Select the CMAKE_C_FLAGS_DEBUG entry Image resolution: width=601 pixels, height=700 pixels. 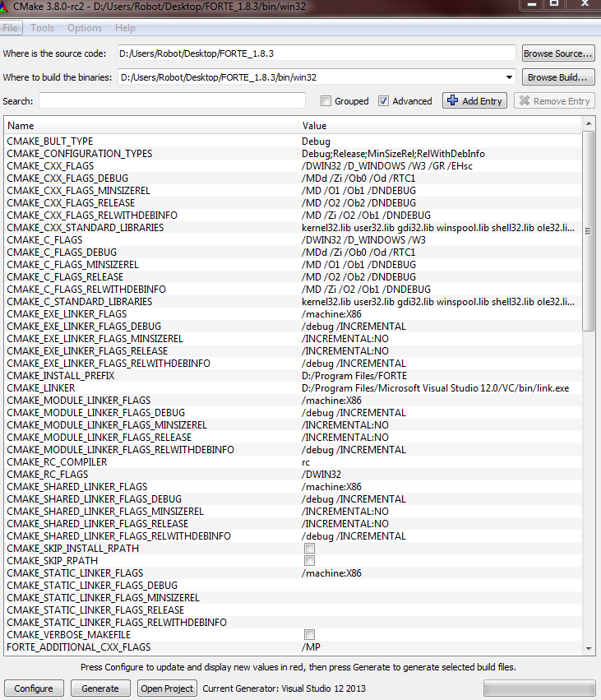coord(62,253)
